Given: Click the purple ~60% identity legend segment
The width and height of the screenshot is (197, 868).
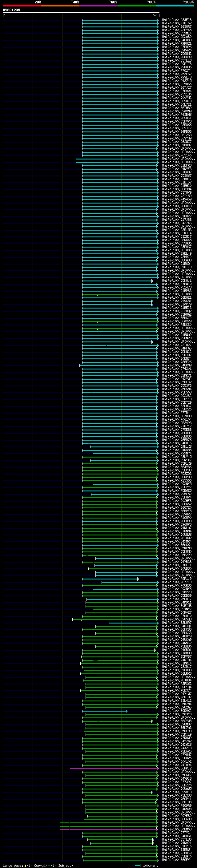Looking at the screenshot, I should [99, 6].
